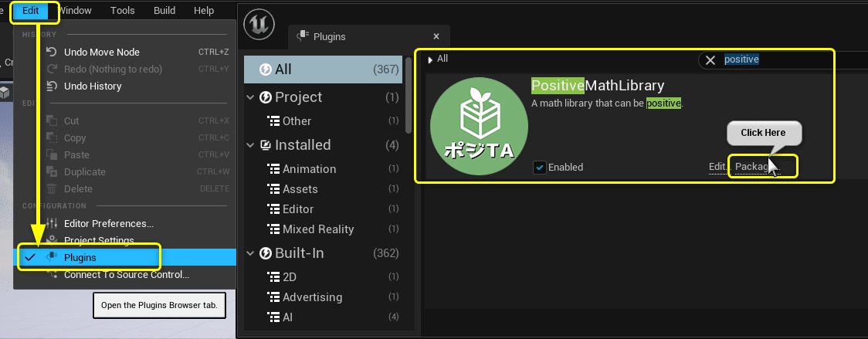Viewport: 868px width, 339px height.
Task: Click the Assets list icon
Action: click(273, 189)
